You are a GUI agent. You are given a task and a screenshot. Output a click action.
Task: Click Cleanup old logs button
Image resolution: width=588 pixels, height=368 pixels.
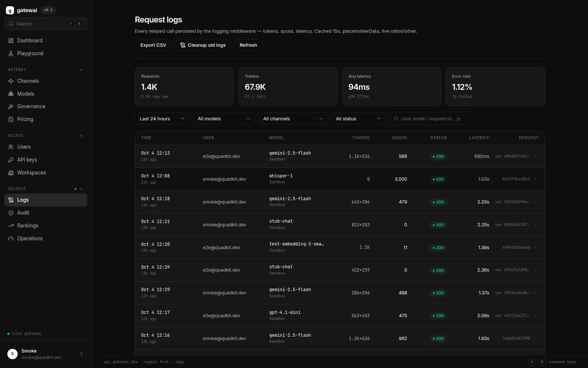[x=203, y=45]
